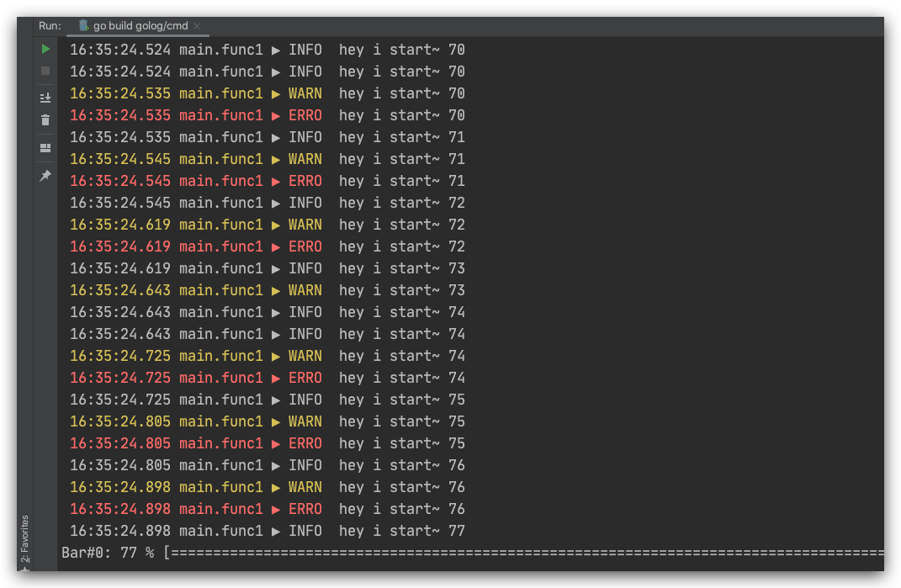Click the ERRO line ending in start~ 72

pos(268,246)
